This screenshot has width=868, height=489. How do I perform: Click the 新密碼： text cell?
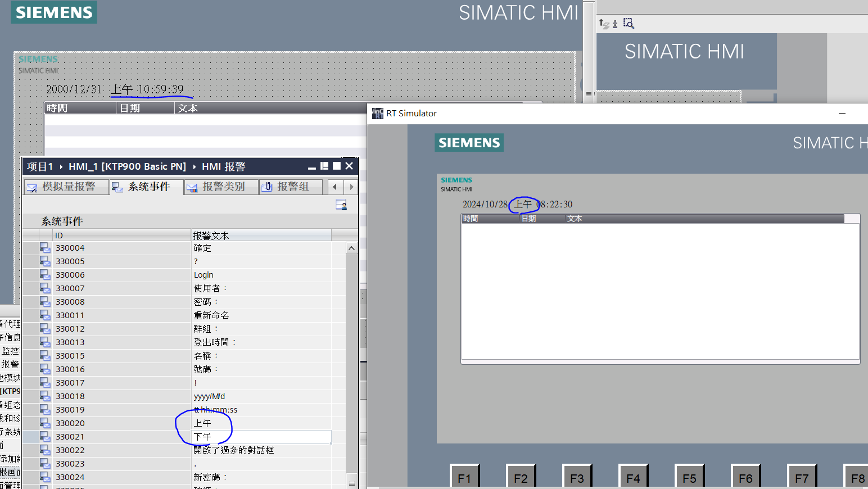pyautogui.click(x=261, y=477)
